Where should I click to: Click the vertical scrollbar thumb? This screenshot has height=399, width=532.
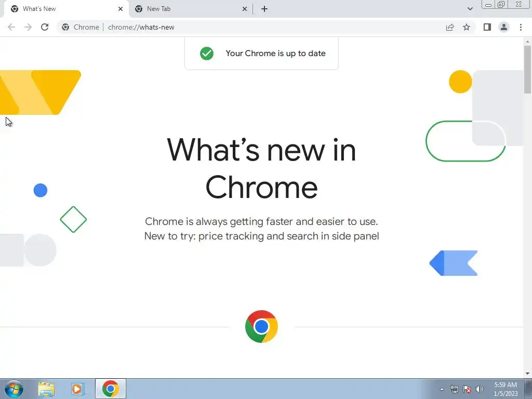tap(527, 70)
